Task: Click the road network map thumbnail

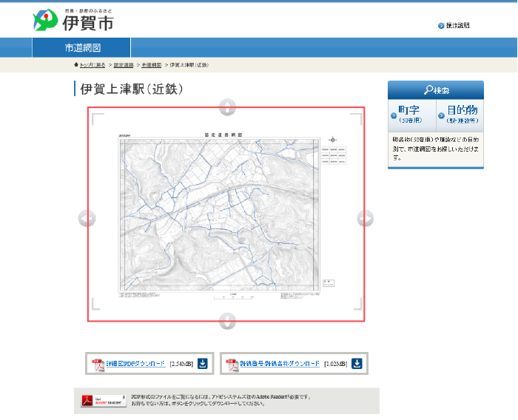Action: [226, 214]
